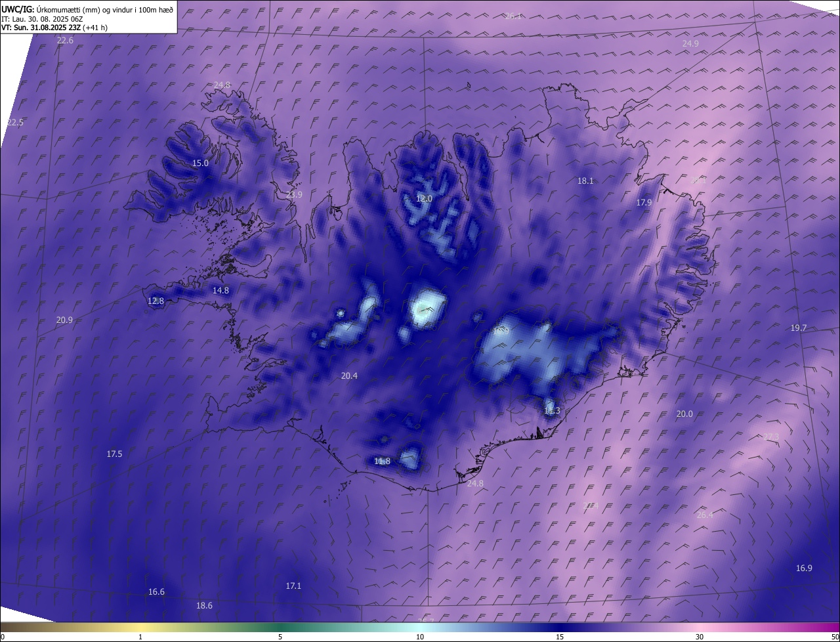Screen dimensions: 840x642
Task: Click the 18.6 value label
Action: point(204,606)
